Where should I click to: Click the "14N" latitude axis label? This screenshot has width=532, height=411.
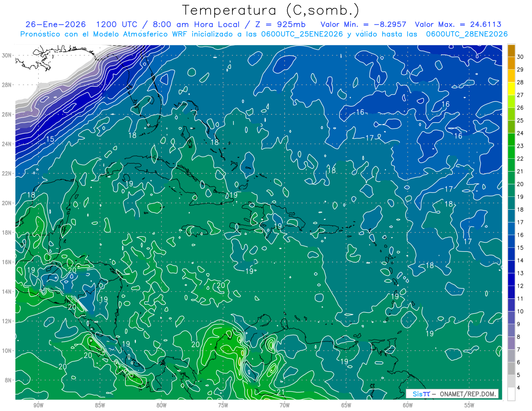(x=7, y=292)
